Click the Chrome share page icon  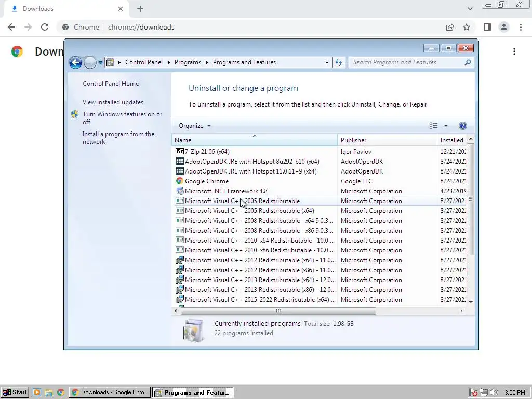coord(450,27)
